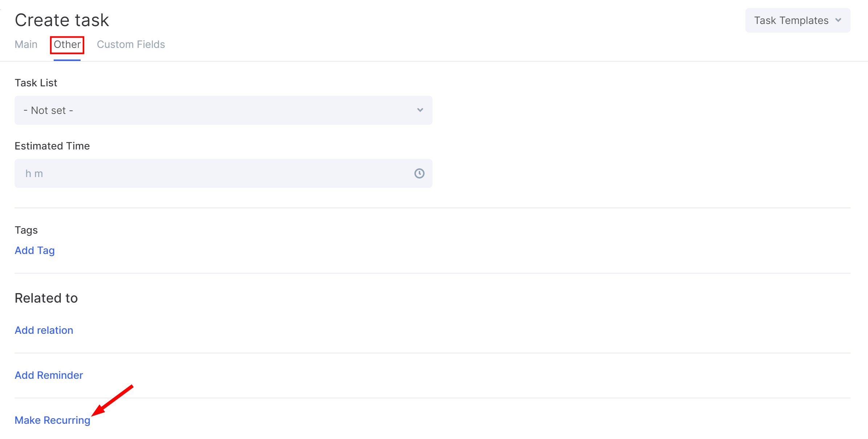The width and height of the screenshot is (868, 439).
Task: Click the 'h m' placeholder text
Action: click(34, 173)
